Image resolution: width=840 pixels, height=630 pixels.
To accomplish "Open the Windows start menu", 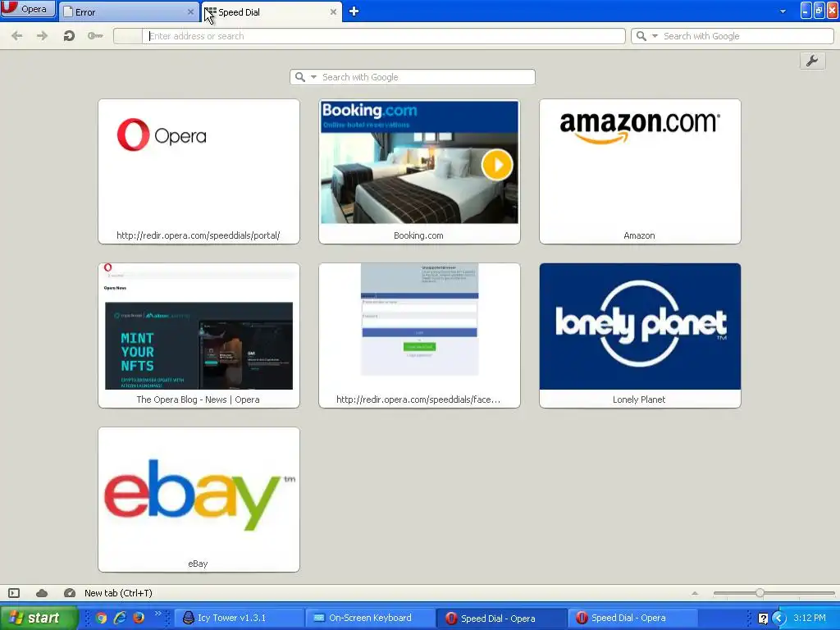I will [x=39, y=618].
